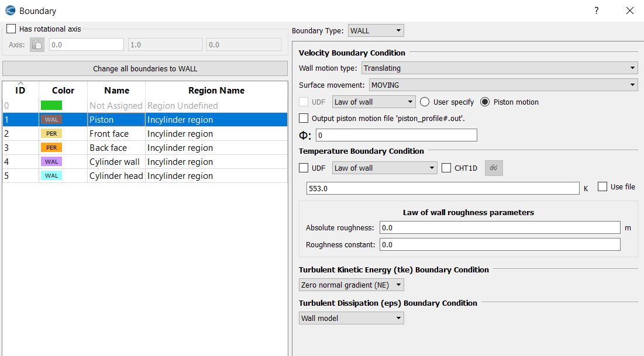Tick the Use file checkbox
Image resolution: width=644 pixels, height=356 pixels.
pyautogui.click(x=602, y=187)
